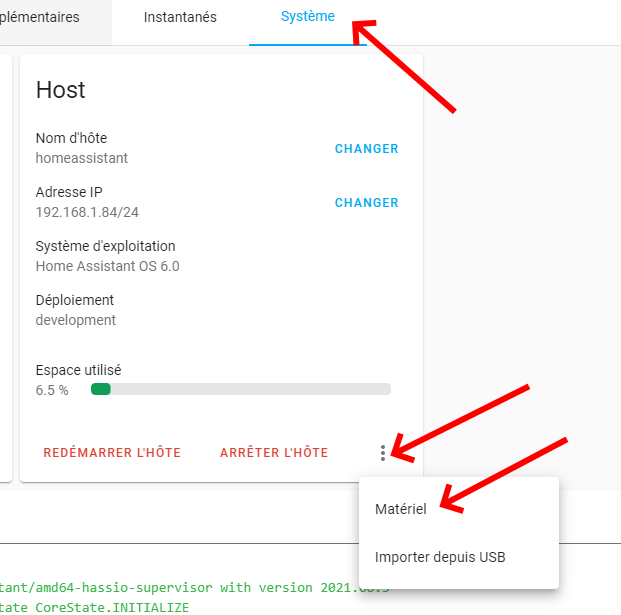Click CHANGER next to Nom d'hôte

pos(366,149)
